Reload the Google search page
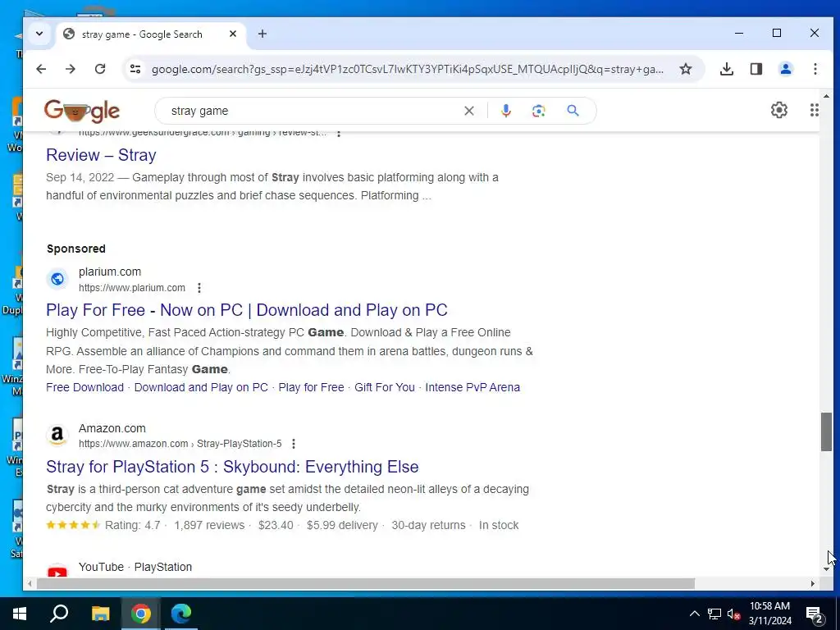840x630 pixels. [100, 69]
